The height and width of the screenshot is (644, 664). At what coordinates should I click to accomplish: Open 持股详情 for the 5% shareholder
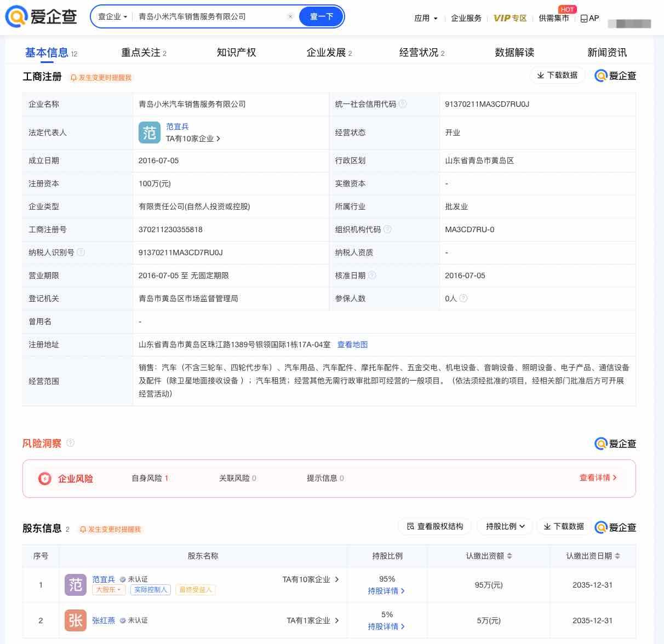click(x=386, y=626)
